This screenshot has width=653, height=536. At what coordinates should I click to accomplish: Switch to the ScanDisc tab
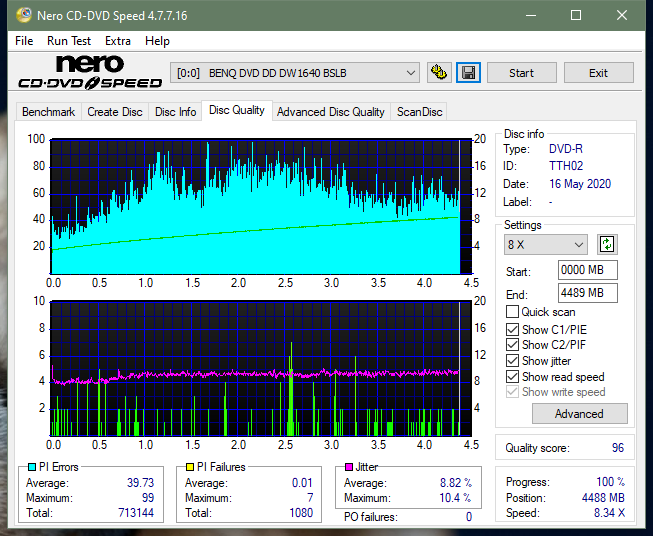[419, 112]
